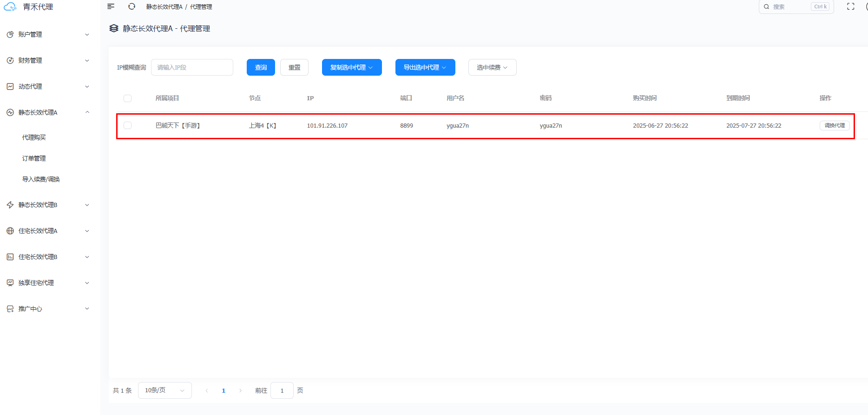The height and width of the screenshot is (415, 868).
Task: Click the page refresh icon
Action: (132, 6)
